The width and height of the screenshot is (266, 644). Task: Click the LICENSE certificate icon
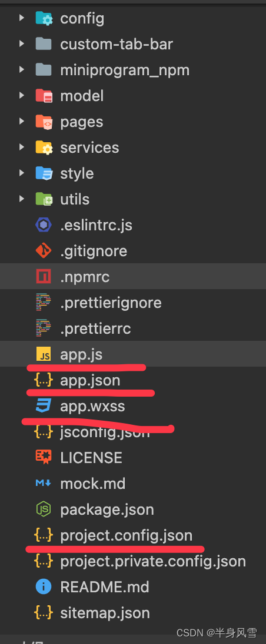[44, 458]
